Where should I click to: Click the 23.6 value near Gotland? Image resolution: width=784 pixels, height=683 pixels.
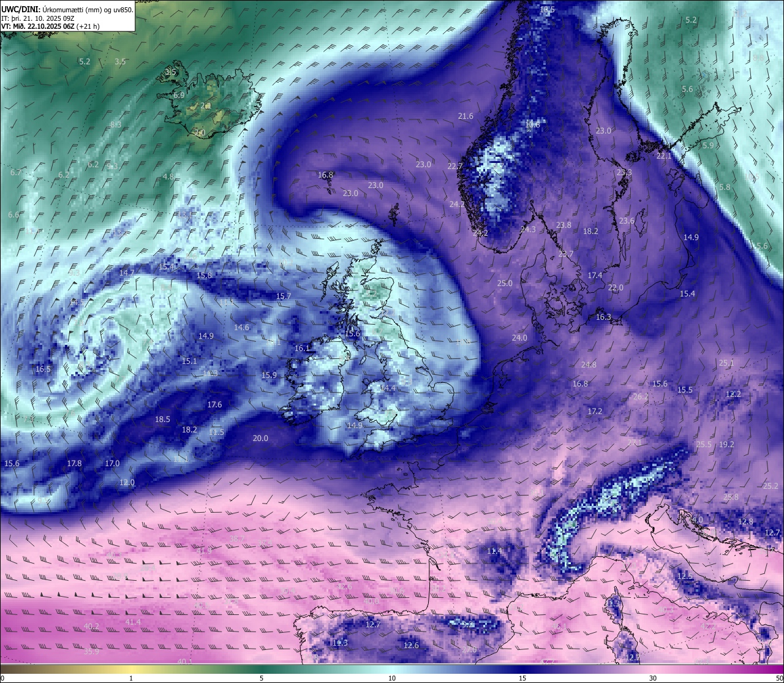pos(627,221)
